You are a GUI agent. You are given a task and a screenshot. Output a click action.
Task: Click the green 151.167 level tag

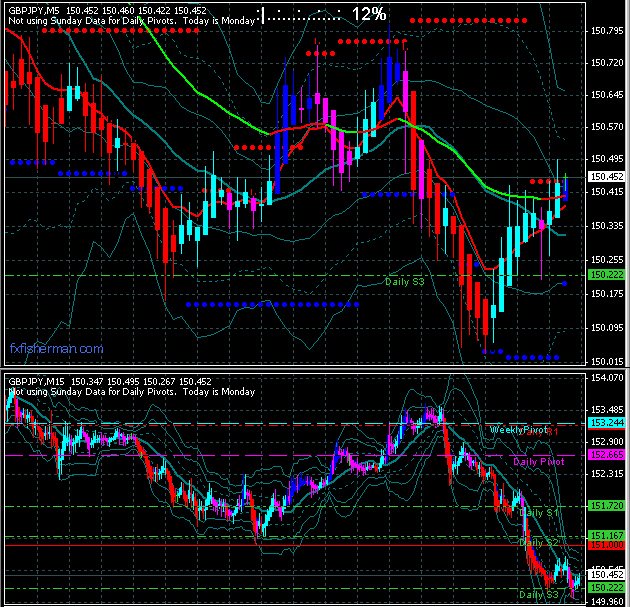pyautogui.click(x=607, y=535)
